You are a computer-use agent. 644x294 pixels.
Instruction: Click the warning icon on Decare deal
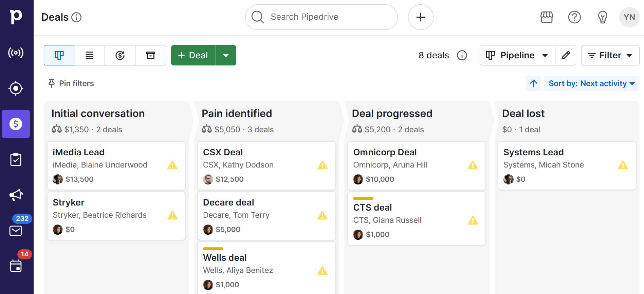click(323, 215)
